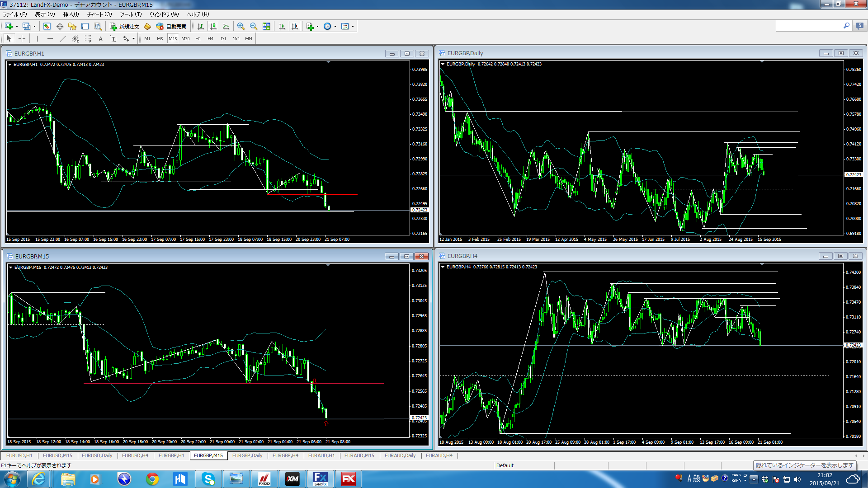The width and height of the screenshot is (868, 488).
Task: Open the Market Watch window icon
Action: [47, 26]
